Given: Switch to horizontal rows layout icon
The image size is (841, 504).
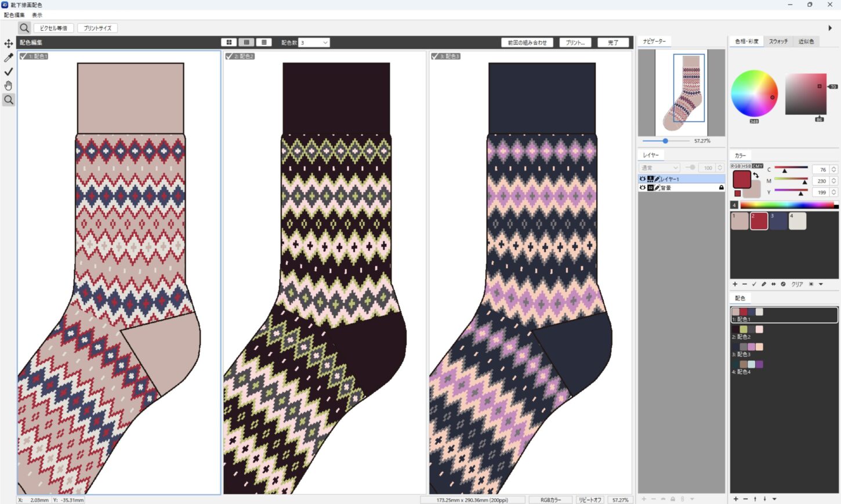Looking at the screenshot, I should coord(264,42).
